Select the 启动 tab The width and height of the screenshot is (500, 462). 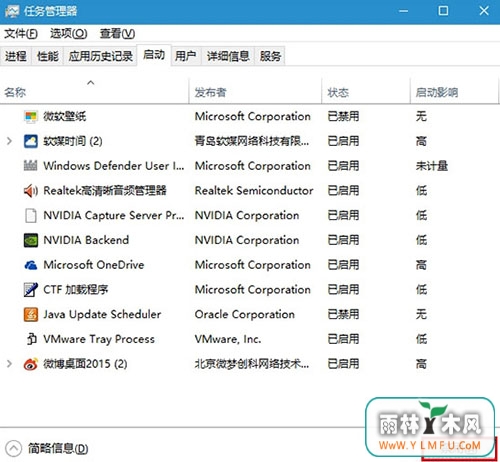(154, 54)
